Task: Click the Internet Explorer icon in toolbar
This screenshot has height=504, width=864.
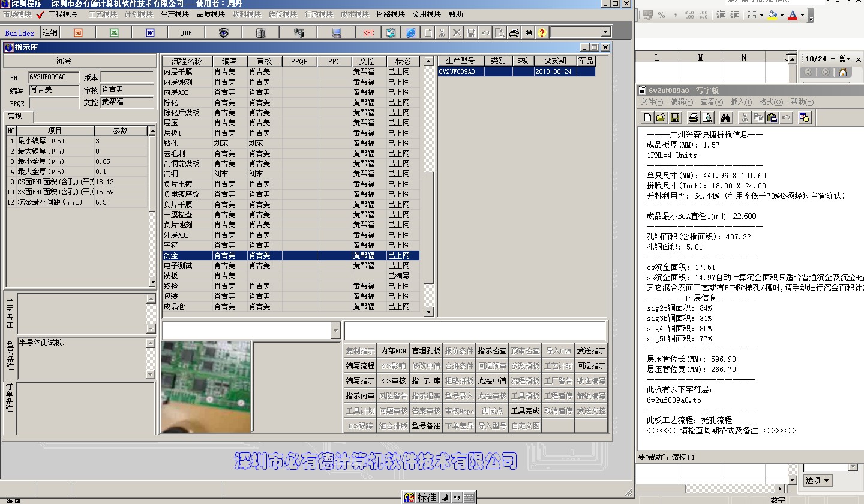Action: (x=411, y=33)
